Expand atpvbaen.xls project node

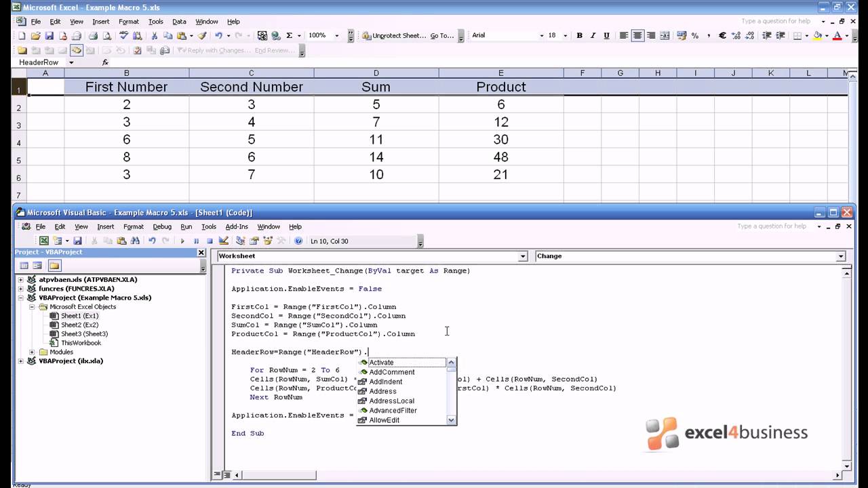20,279
